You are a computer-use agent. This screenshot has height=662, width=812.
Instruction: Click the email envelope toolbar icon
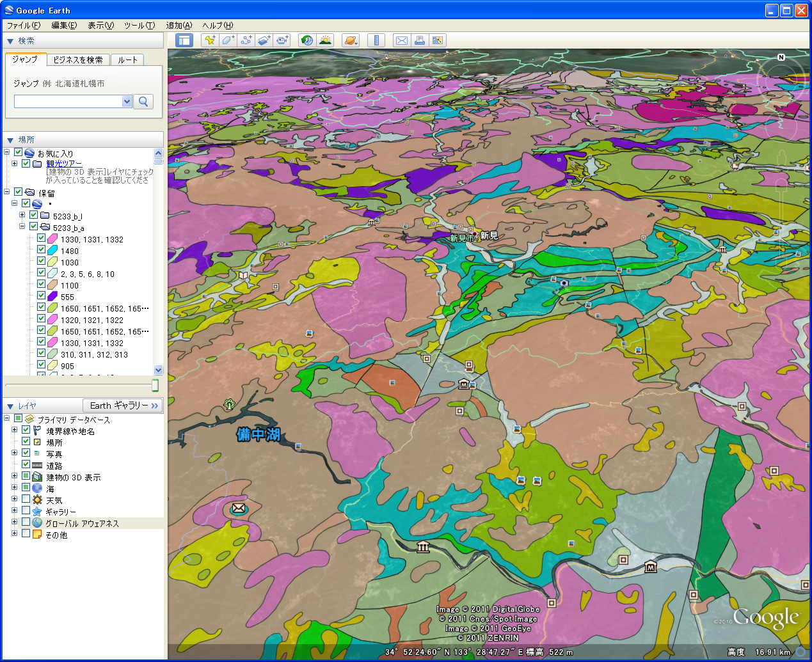(401, 40)
